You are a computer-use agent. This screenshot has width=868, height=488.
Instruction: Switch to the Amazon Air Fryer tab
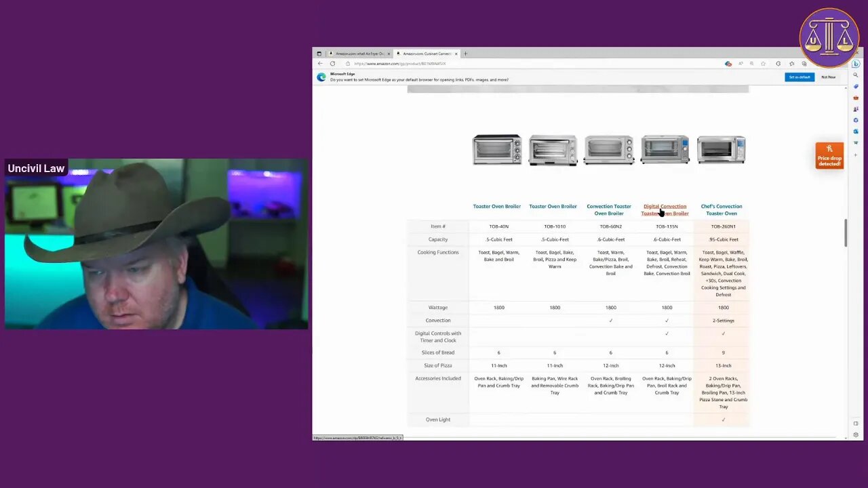click(359, 54)
